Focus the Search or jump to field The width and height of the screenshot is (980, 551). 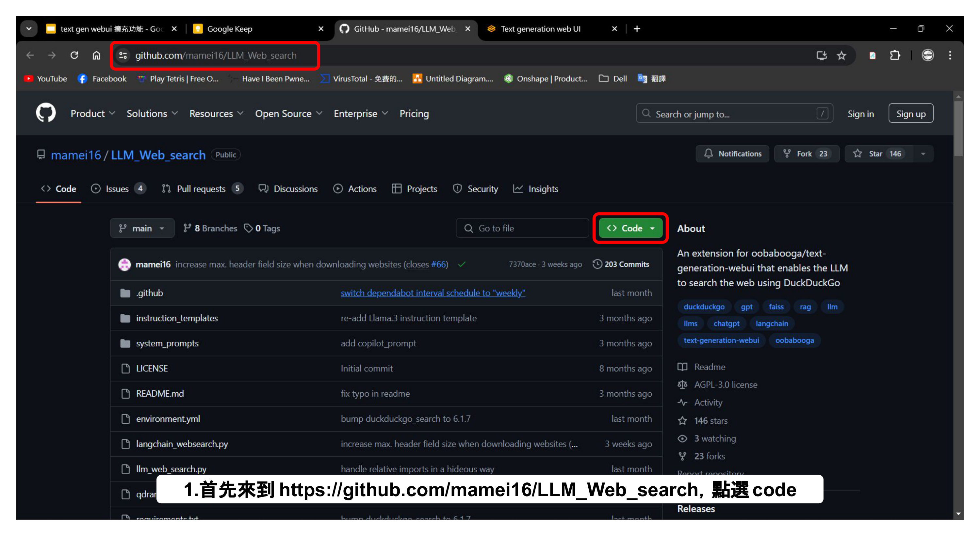pos(734,113)
